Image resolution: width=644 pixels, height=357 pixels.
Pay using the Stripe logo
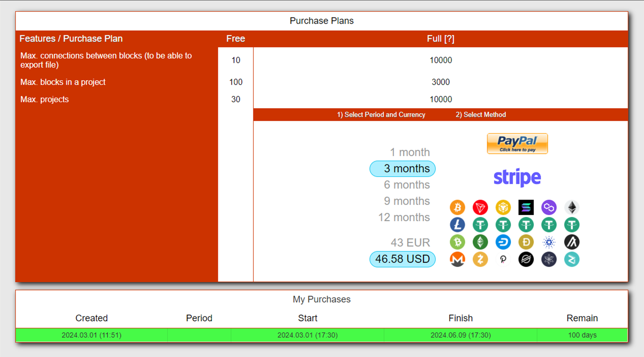coord(517,178)
